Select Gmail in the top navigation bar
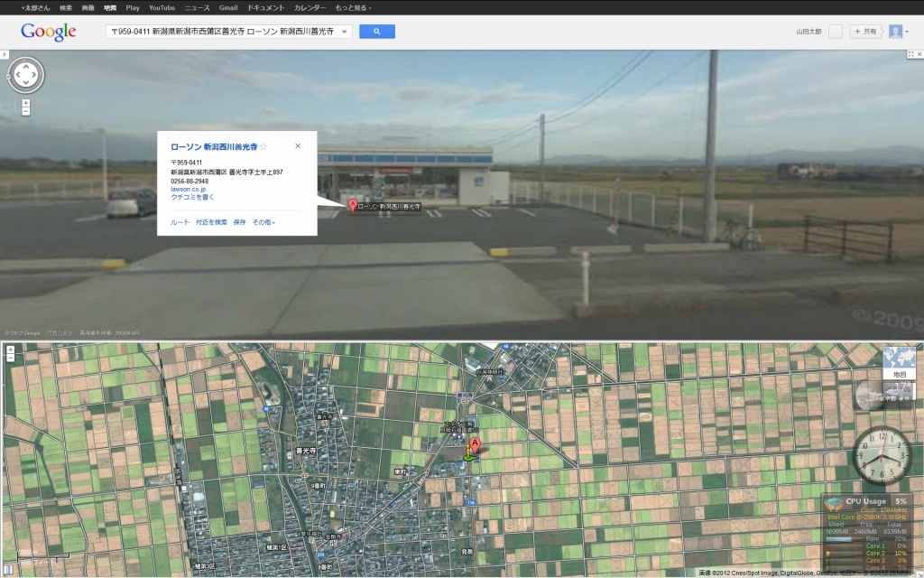This screenshot has height=578, width=924. tap(228, 7)
